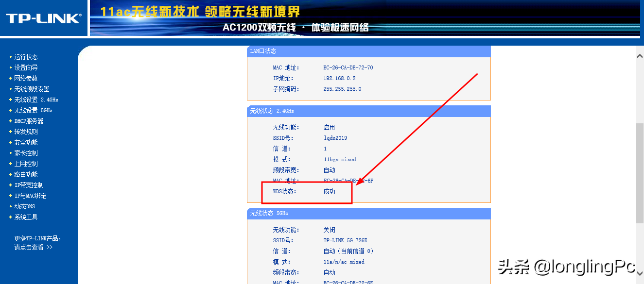Click SSID value lqdn2019

pyautogui.click(x=335, y=138)
